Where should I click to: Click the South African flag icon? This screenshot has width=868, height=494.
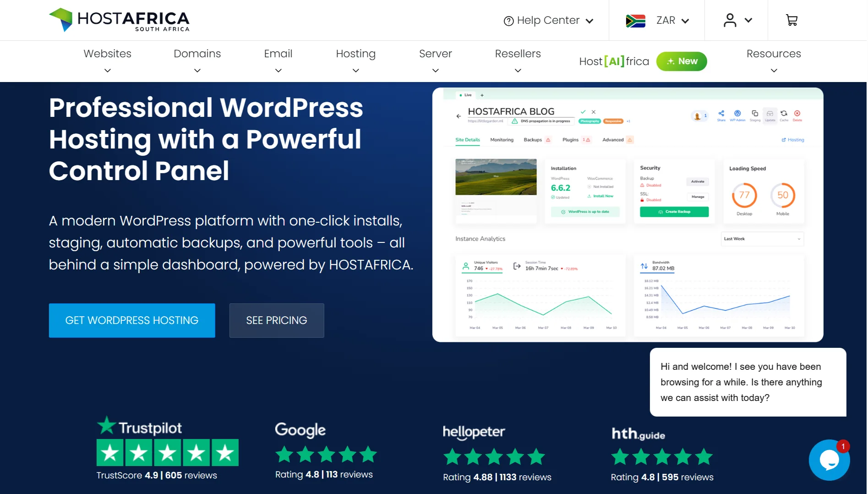tap(635, 21)
